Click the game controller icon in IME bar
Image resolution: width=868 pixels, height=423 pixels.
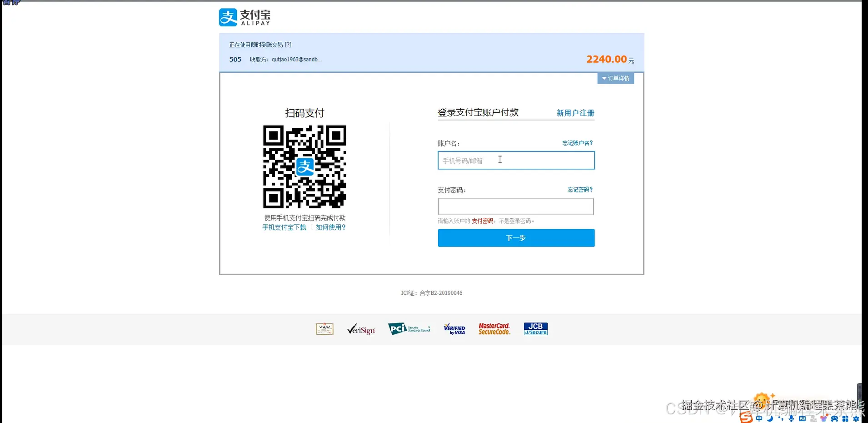click(x=834, y=418)
